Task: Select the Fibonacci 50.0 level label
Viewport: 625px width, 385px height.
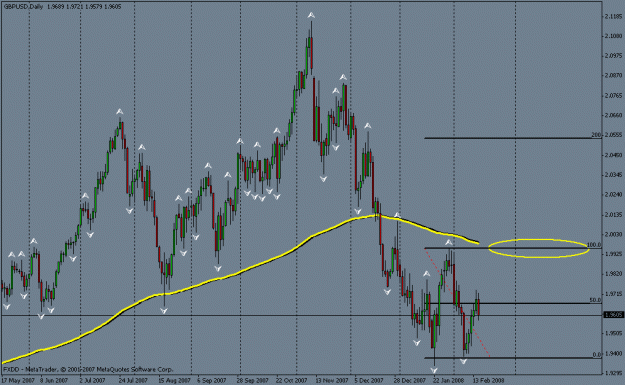Action: click(595, 300)
